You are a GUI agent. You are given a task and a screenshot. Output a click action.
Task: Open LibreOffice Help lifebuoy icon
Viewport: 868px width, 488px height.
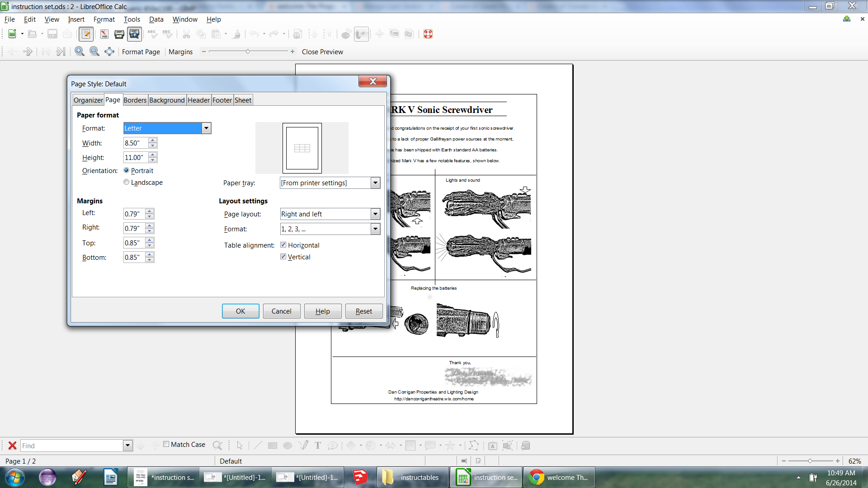pyautogui.click(x=428, y=34)
